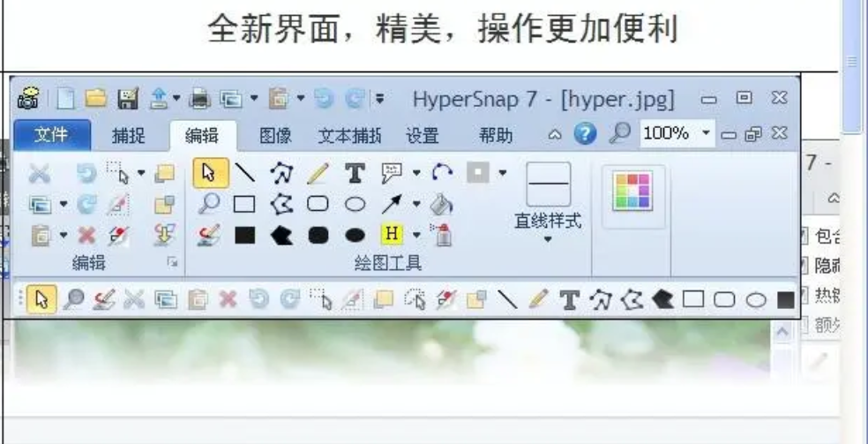Image resolution: width=868 pixels, height=444 pixels.
Task: Select the filled polygon tool in ribbon
Action: tap(281, 236)
